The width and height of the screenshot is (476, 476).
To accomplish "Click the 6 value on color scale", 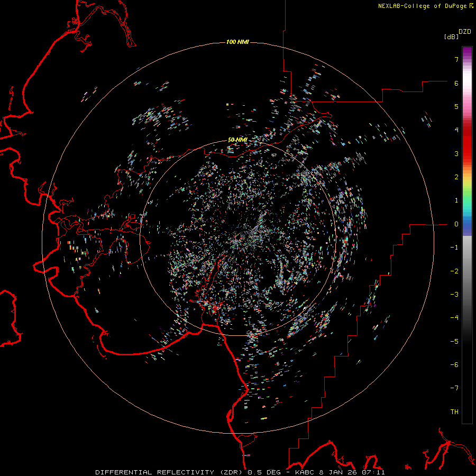I will click(456, 83).
